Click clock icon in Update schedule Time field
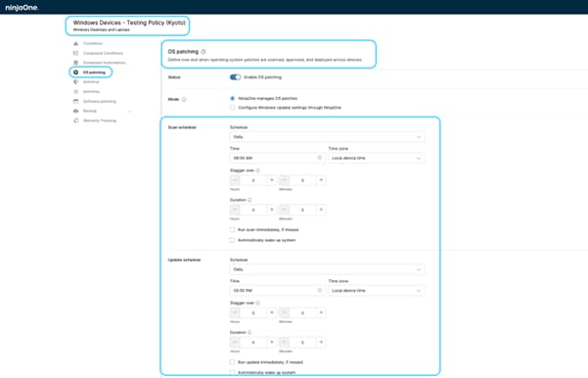588x378 pixels. tap(320, 291)
